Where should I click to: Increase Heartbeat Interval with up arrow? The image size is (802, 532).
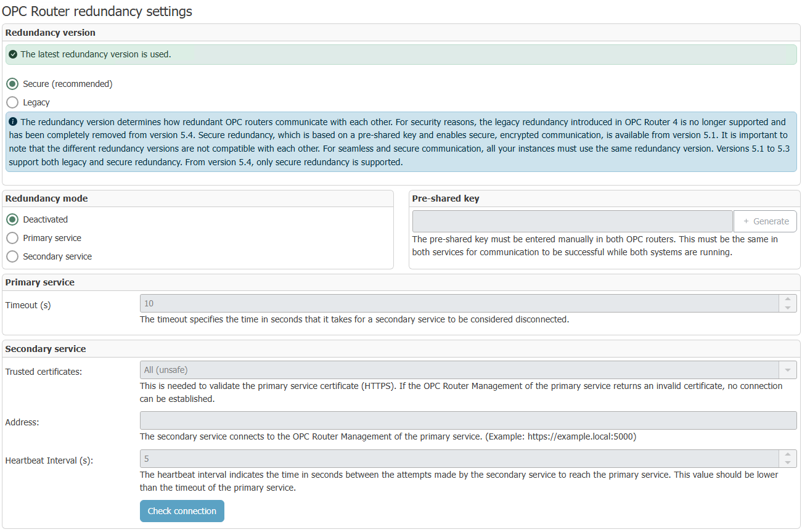click(788, 454)
